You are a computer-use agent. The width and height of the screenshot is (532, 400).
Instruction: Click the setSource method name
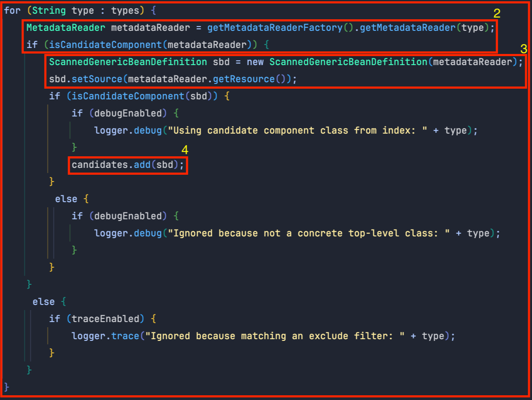click(97, 79)
